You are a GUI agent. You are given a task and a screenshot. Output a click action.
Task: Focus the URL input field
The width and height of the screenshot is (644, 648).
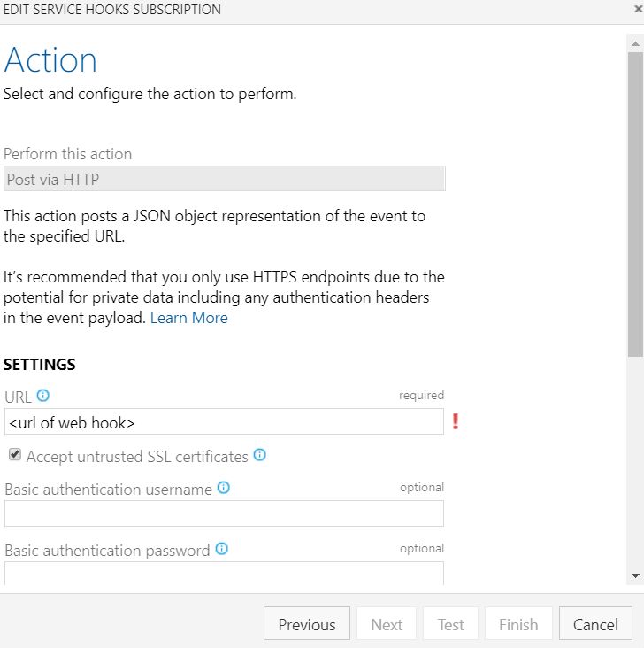pos(224,421)
